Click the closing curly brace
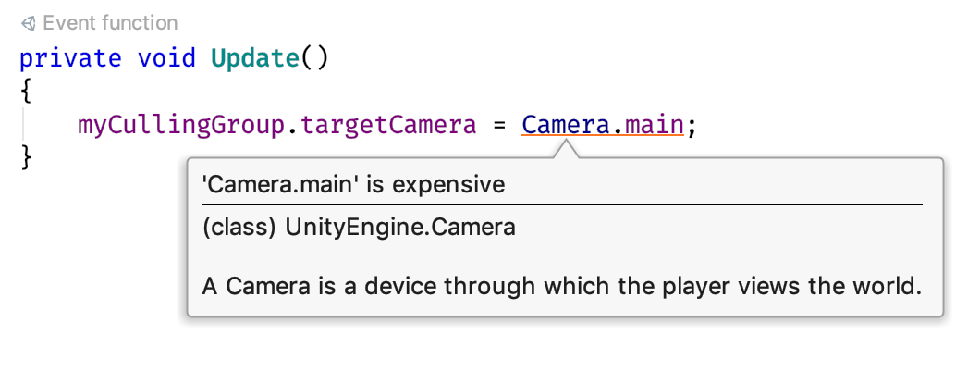This screenshot has height=372, width=980. click(26, 157)
